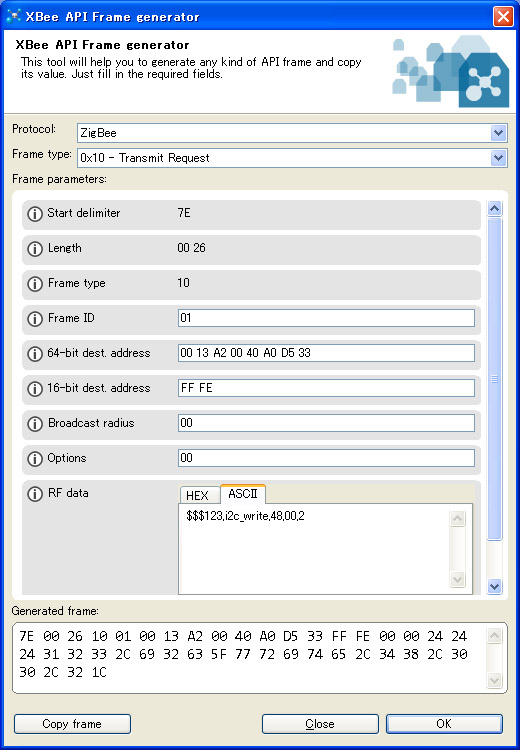
Task: Switch to the HEX tab in RF data
Action: coord(199,495)
